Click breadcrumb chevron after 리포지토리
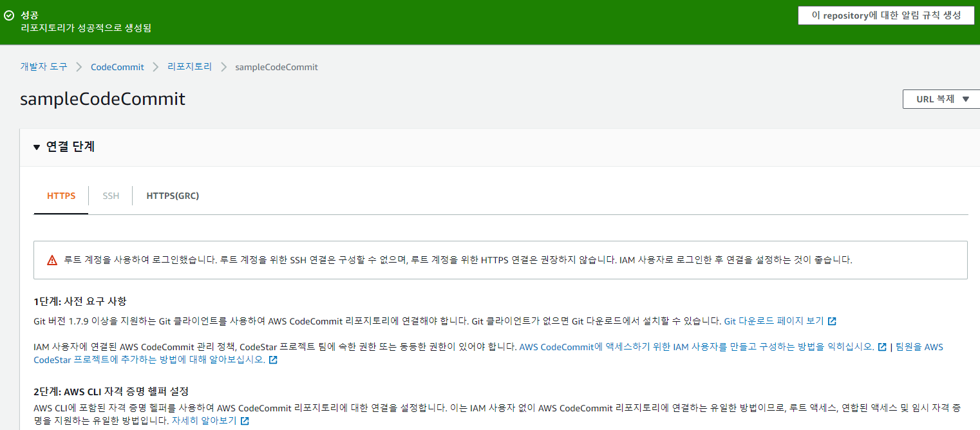The height and width of the screenshot is (430, 980). coord(224,67)
